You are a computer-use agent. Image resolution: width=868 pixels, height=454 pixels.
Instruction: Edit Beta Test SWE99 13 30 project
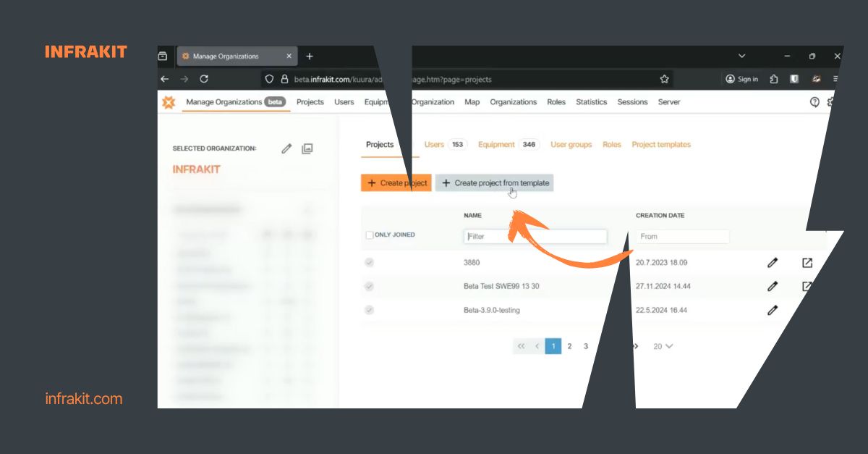coord(773,286)
